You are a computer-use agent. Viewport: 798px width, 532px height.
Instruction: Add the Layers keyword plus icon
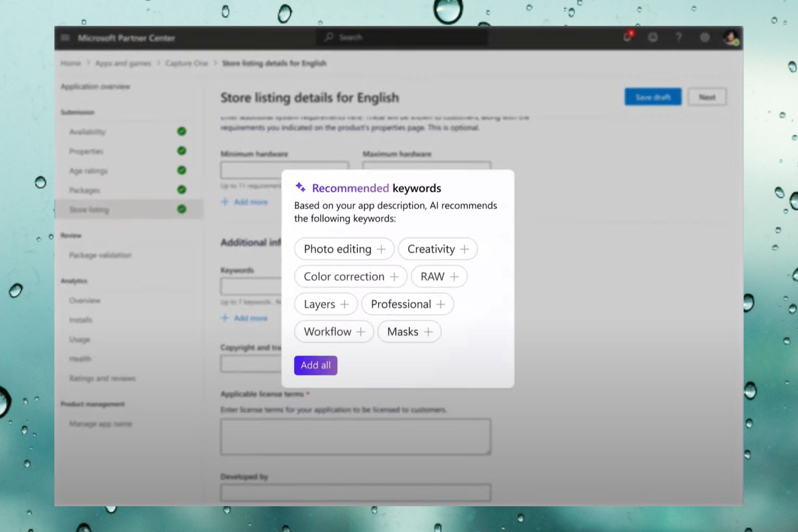pos(345,304)
